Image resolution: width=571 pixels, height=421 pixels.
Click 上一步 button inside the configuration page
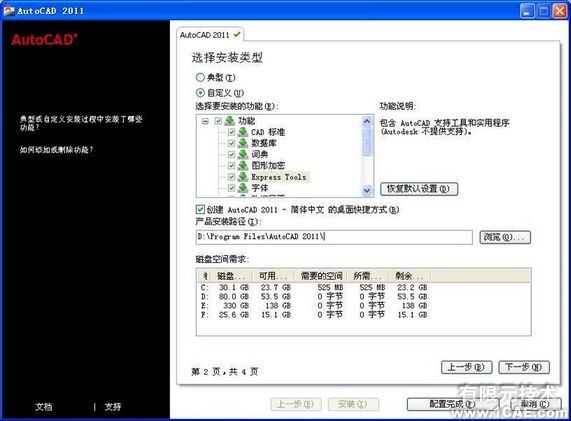(x=466, y=367)
